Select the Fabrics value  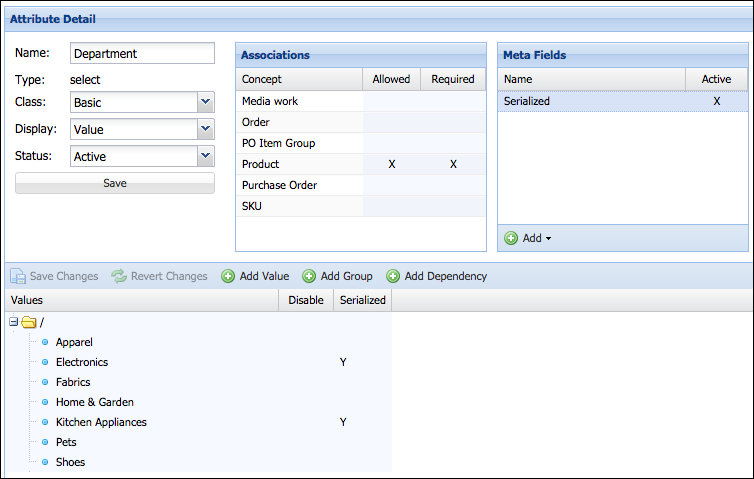[73, 382]
